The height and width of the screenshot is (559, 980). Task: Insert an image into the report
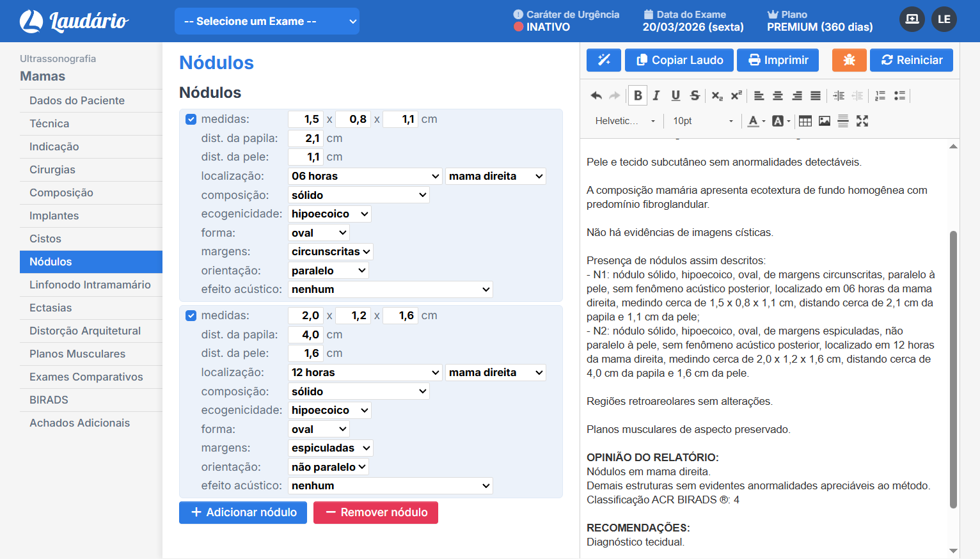tap(825, 121)
